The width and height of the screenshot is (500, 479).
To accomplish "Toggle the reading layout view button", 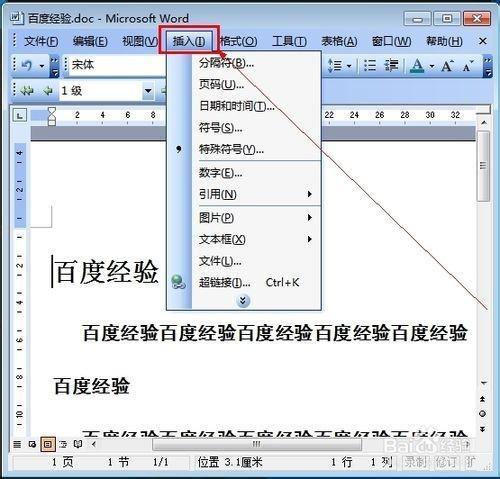I will (x=78, y=444).
